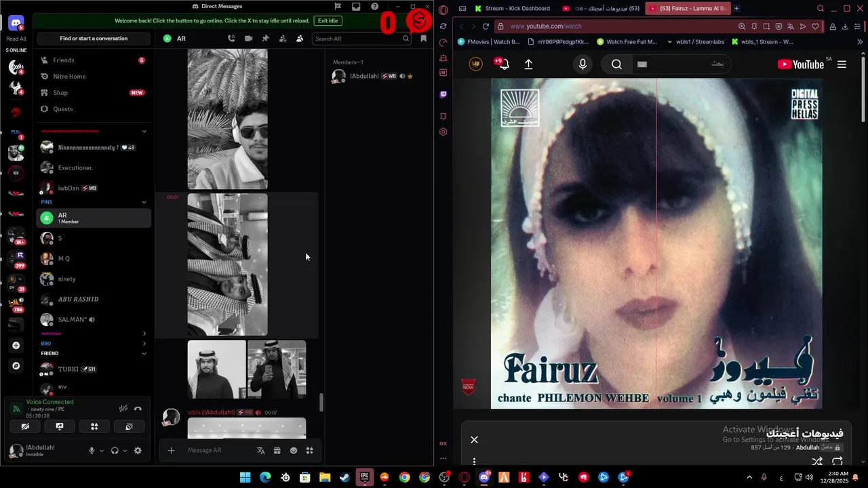Collapse the FRIEND category chevron

click(x=144, y=354)
